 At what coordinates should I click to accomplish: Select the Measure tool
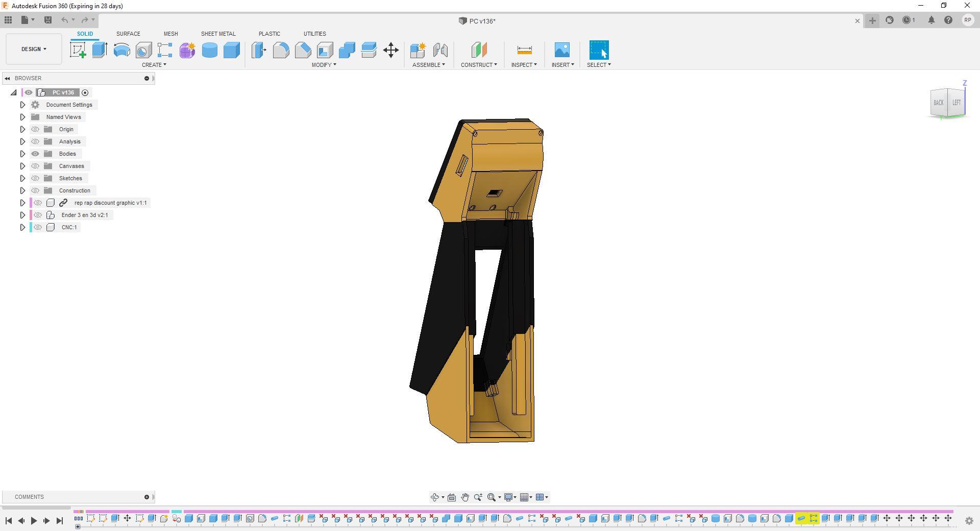pyautogui.click(x=524, y=50)
